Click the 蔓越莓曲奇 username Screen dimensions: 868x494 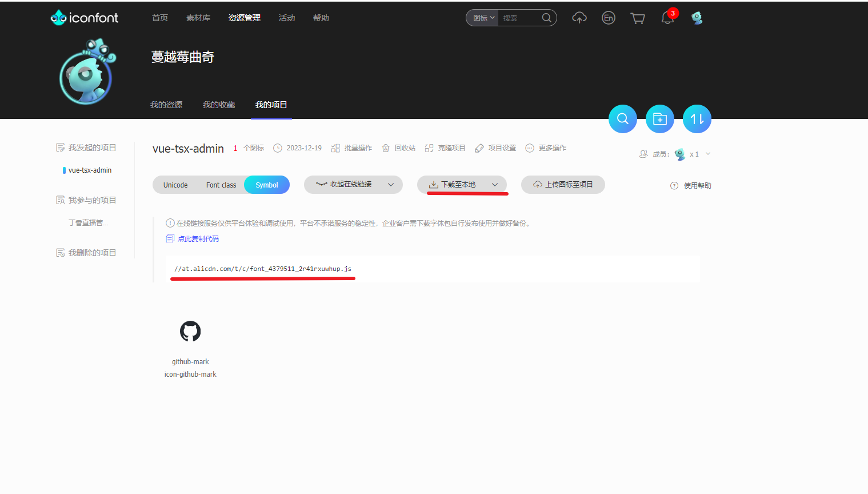tap(183, 57)
